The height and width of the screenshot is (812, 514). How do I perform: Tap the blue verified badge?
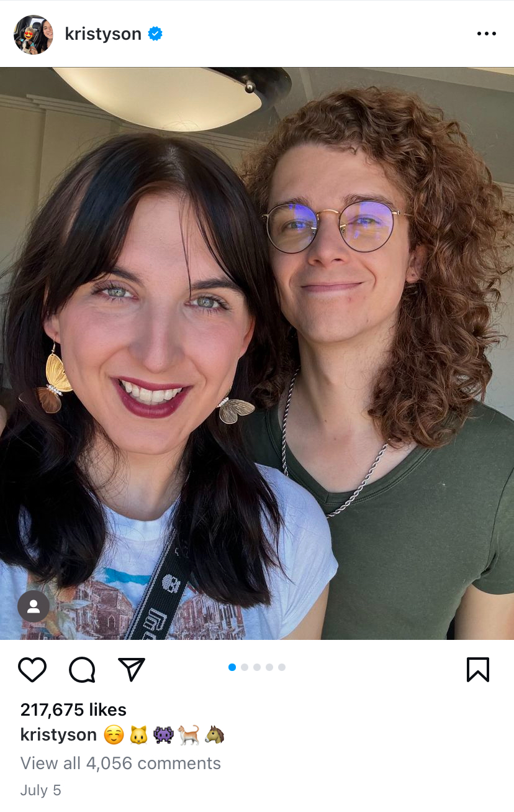click(x=155, y=34)
